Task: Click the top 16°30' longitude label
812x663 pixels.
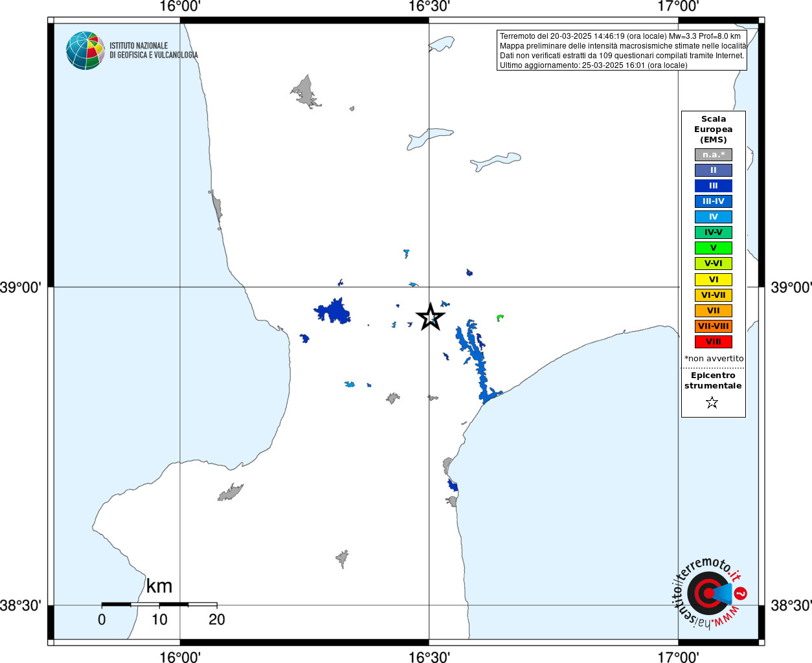Action: click(429, 7)
